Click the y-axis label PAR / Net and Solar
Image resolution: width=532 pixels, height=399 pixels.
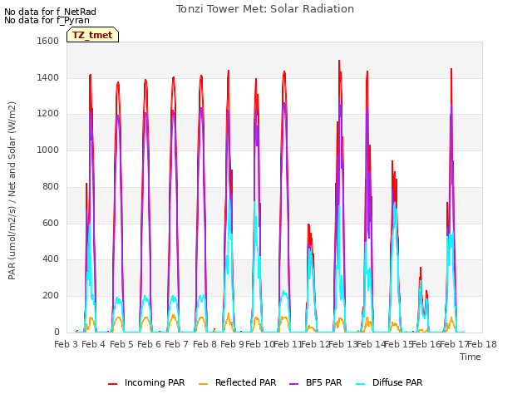pos(12,190)
